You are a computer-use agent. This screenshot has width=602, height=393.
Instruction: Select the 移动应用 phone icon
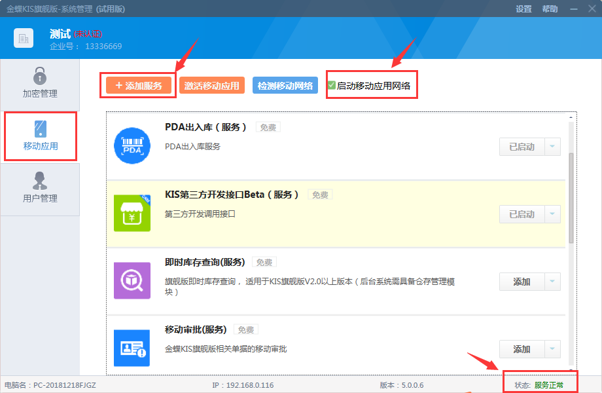[40, 129]
